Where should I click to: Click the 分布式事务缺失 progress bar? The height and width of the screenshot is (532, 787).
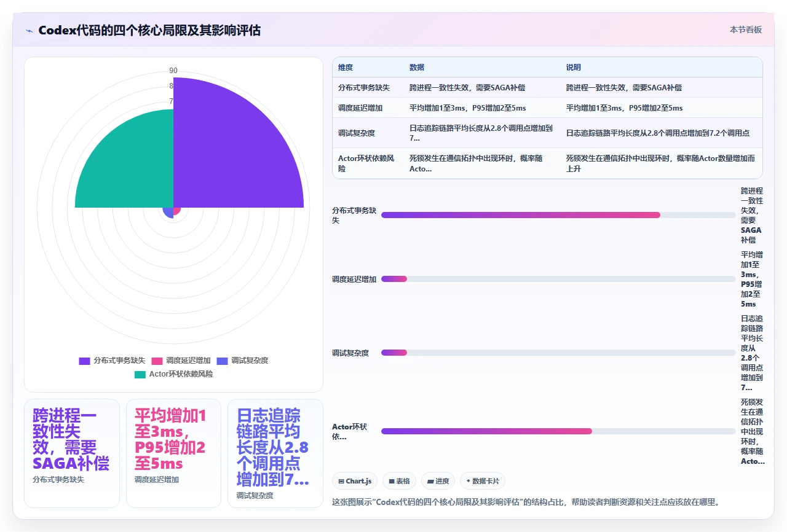(558, 215)
